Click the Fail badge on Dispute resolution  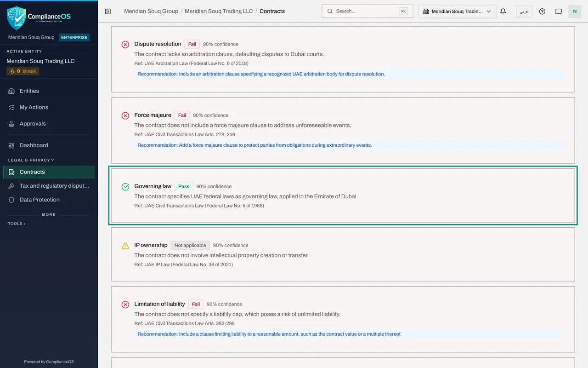tap(192, 44)
